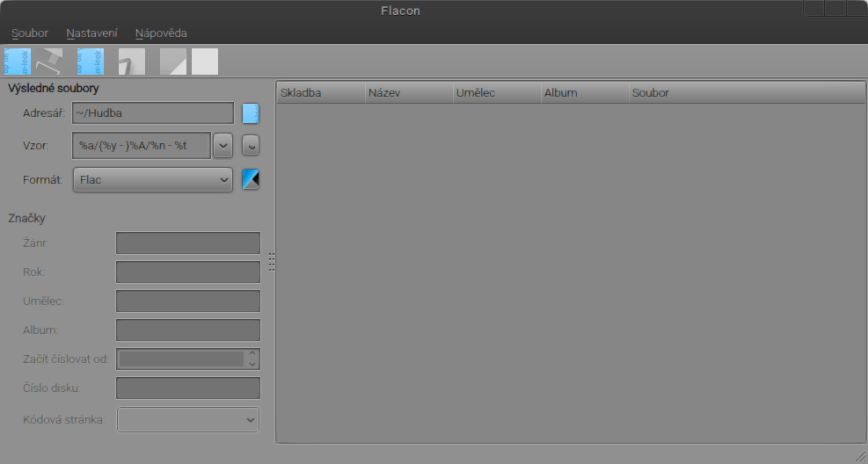Open the Nápověda menu
This screenshot has width=868, height=464.
tap(161, 33)
